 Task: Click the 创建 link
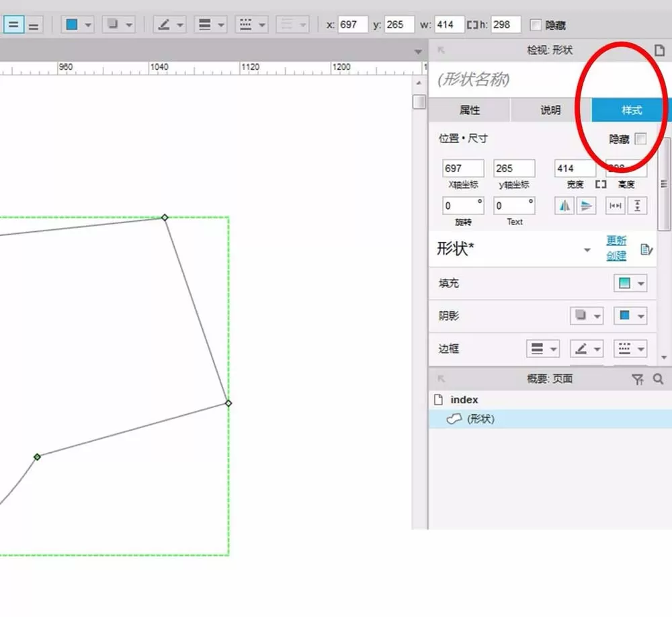coord(616,256)
